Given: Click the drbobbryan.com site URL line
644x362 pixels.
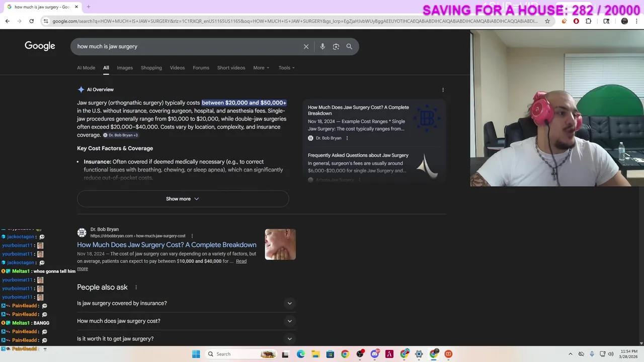Looking at the screenshot, I should point(138,236).
